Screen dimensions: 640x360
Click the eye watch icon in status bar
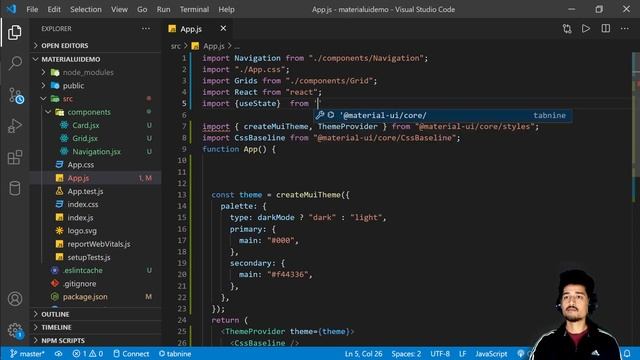pyautogui.click(x=58, y=353)
